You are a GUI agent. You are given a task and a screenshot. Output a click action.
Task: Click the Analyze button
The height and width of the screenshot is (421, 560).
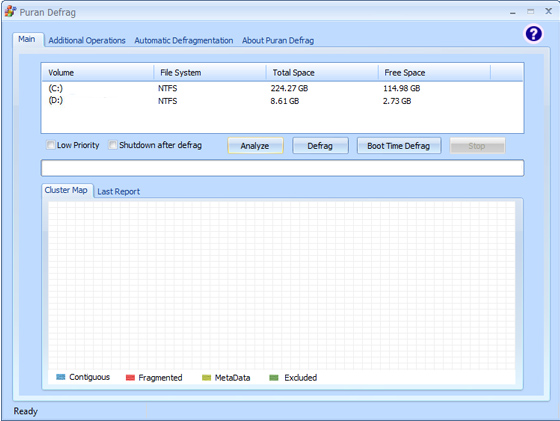[255, 146]
